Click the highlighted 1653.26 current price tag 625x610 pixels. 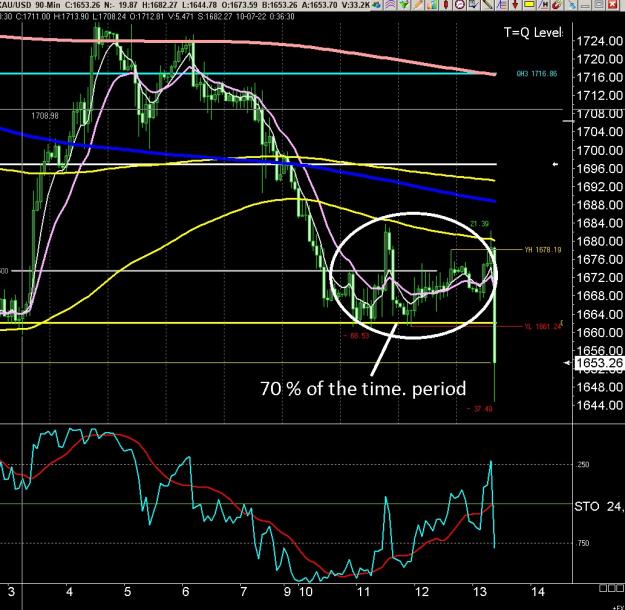[599, 363]
